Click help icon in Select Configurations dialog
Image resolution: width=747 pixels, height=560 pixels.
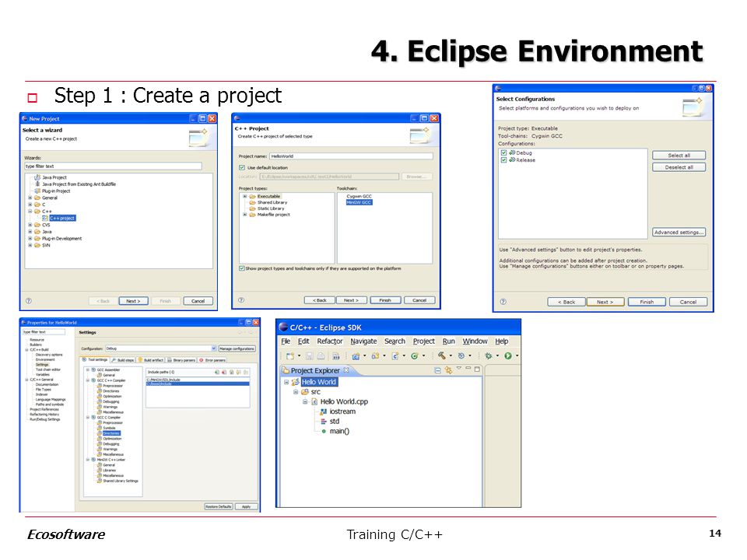pyautogui.click(x=503, y=302)
